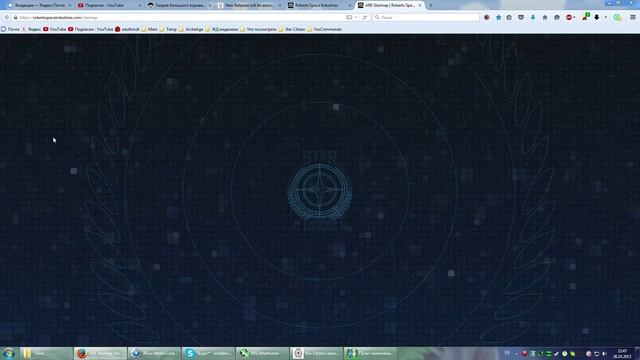Viewport: 640px width, 360px height.
Task: Switch to the Yandex Mail inbox tab
Action: coord(39,5)
